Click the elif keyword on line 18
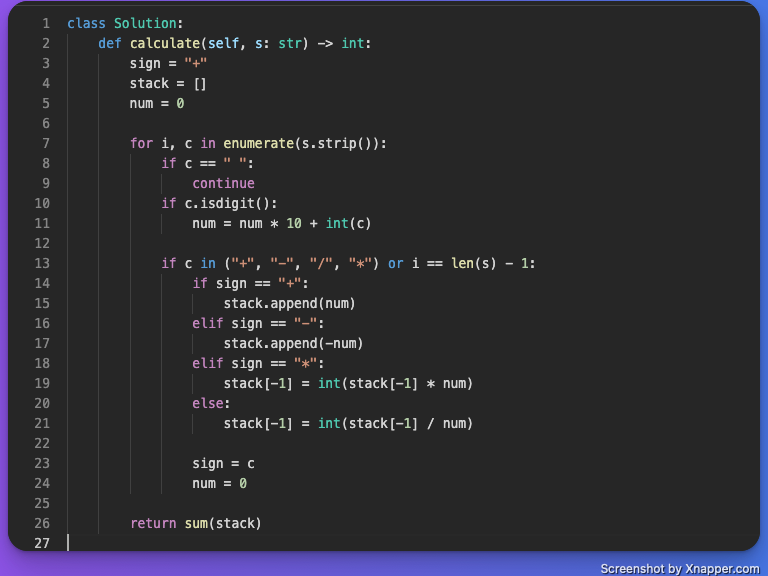This screenshot has height=576, width=768. pyautogui.click(x=208, y=363)
